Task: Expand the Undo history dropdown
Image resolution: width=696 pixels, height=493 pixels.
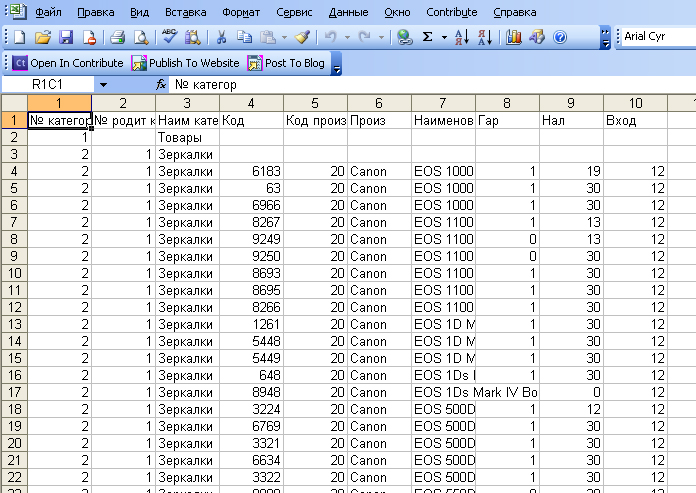Action: pos(347,38)
